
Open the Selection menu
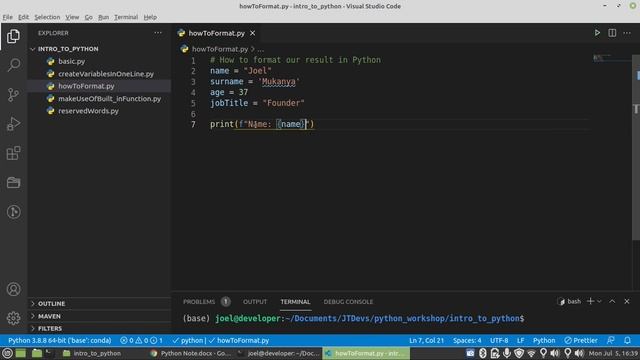[47, 17]
